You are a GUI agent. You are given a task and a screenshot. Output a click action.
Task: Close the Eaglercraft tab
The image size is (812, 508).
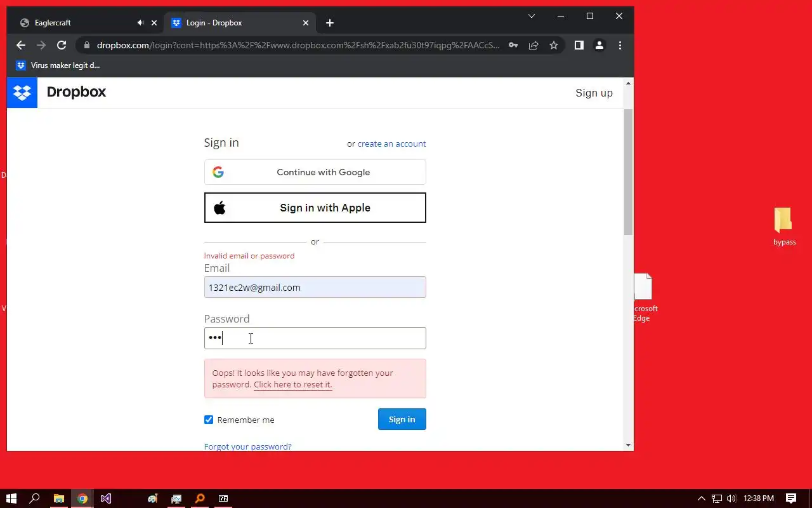[154, 23]
